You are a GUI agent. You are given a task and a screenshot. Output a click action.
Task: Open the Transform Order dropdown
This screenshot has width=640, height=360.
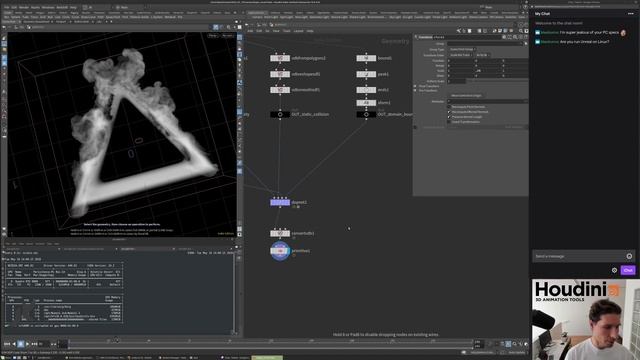461,55
